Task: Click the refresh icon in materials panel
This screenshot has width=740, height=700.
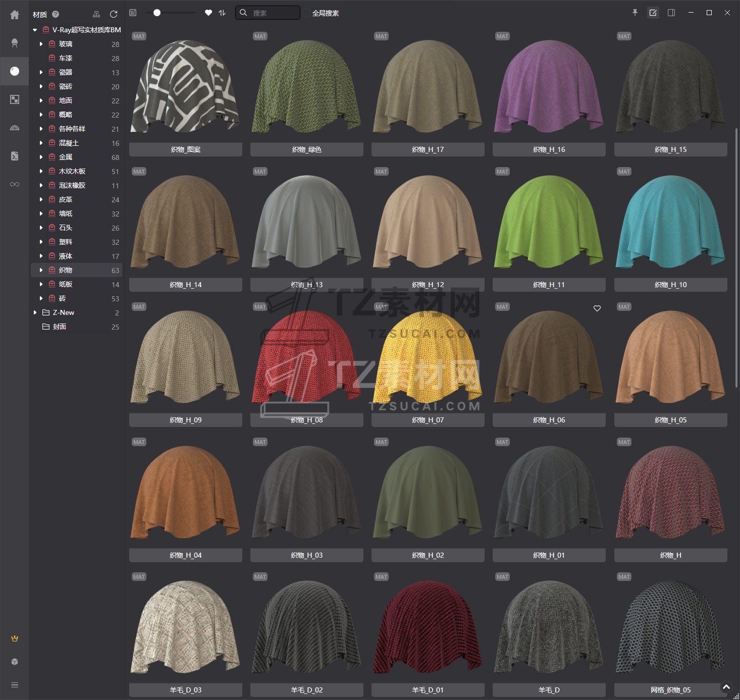Action: click(114, 14)
